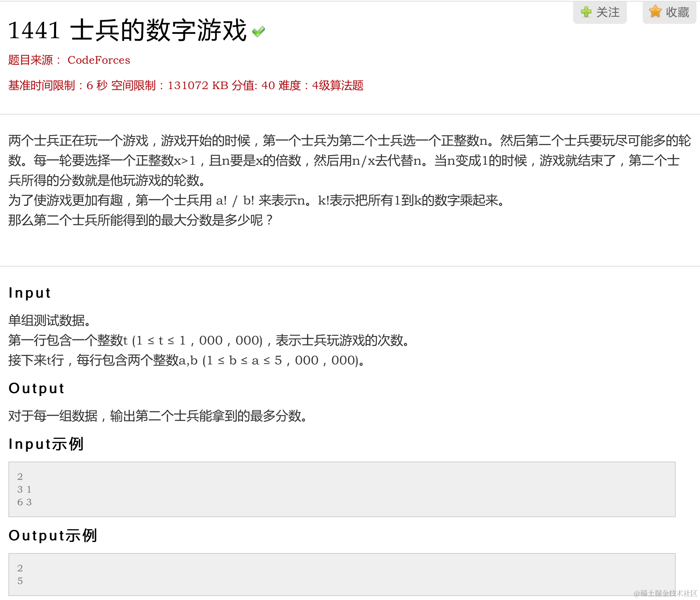
Task: Click the sample output value "5"
Action: 20,581
